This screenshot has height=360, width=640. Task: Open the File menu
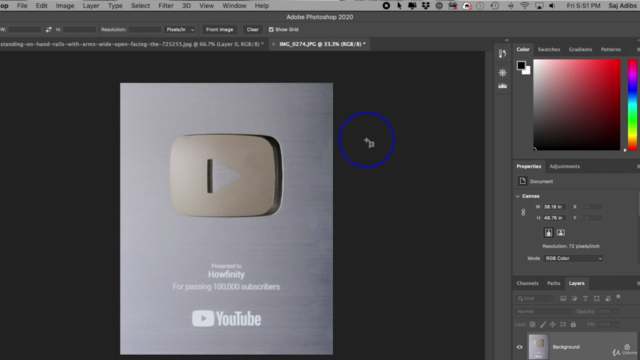click(x=22, y=6)
